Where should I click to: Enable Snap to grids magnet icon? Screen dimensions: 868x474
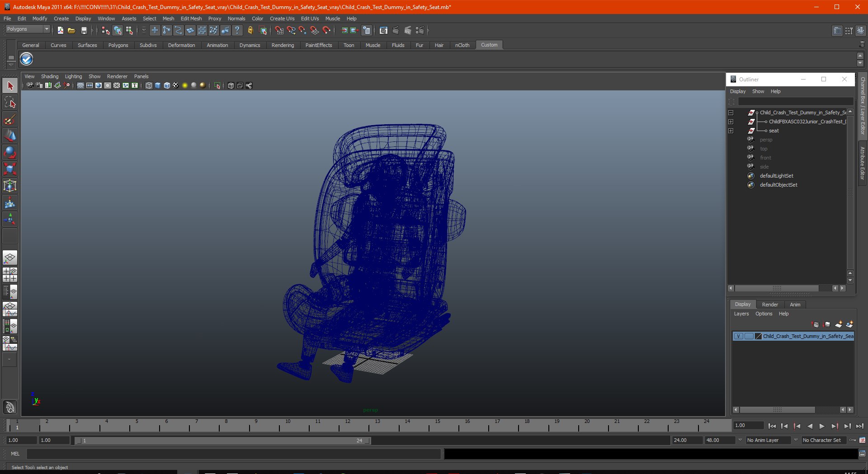[x=279, y=30]
